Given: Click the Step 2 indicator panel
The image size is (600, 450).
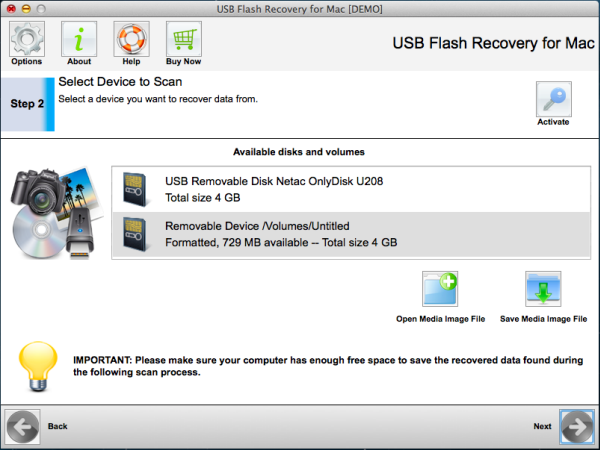Looking at the screenshot, I should tap(28, 104).
